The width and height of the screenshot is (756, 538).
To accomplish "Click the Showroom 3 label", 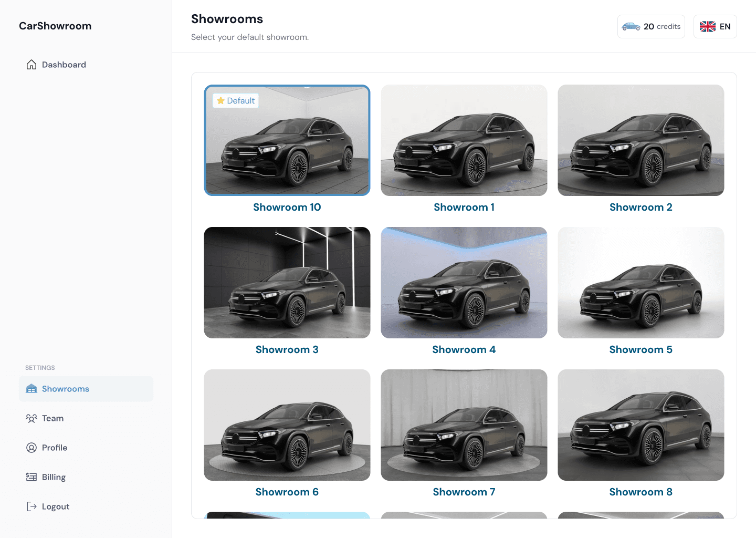I will click(287, 349).
